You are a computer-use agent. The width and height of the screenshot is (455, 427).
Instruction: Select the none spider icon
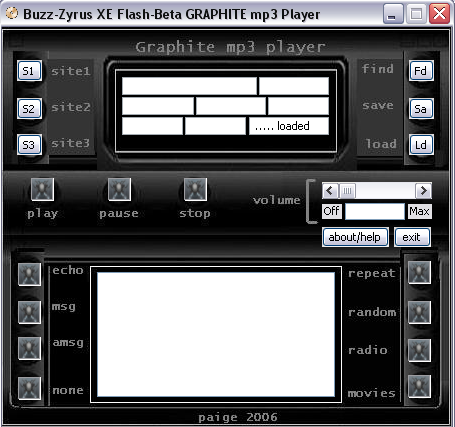[29, 388]
